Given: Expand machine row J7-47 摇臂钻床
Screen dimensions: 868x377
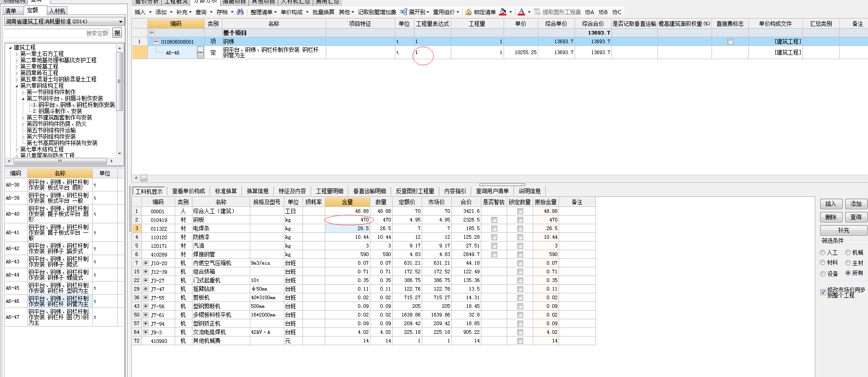Looking at the screenshot, I should [x=146, y=289].
